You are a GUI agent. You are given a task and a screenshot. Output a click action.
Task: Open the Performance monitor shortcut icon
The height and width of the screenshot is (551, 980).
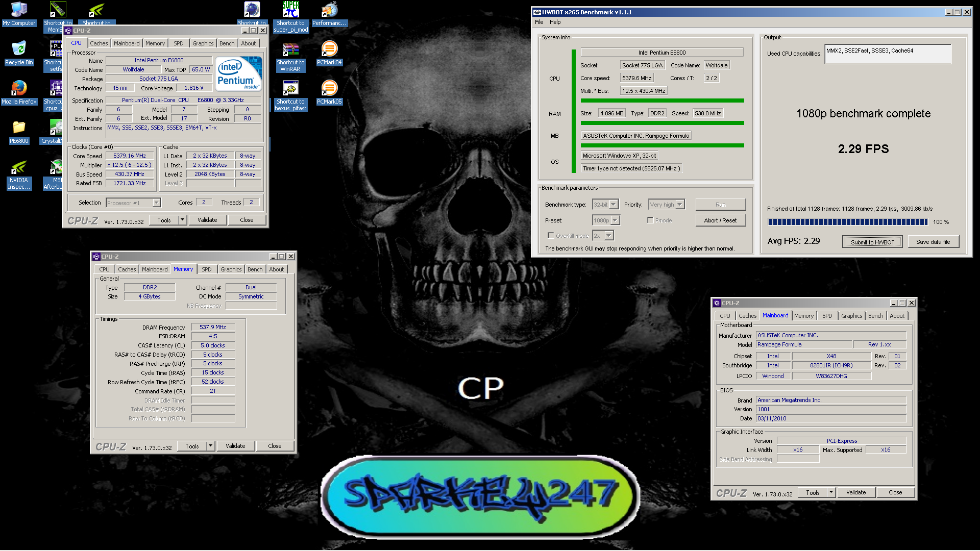[329, 14]
